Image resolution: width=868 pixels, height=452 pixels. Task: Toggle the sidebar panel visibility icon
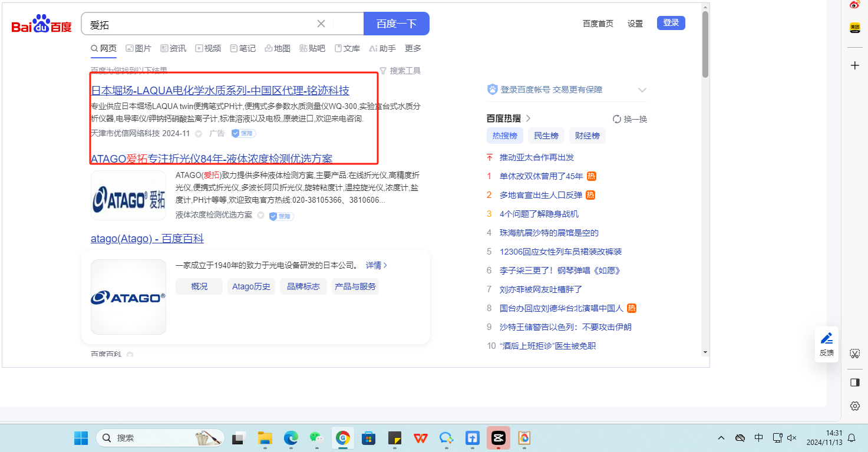point(855,382)
